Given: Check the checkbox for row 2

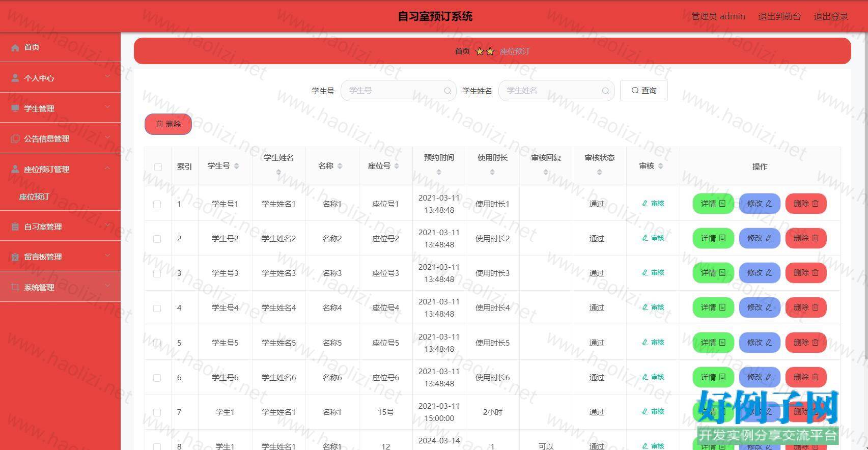Looking at the screenshot, I should pos(157,239).
